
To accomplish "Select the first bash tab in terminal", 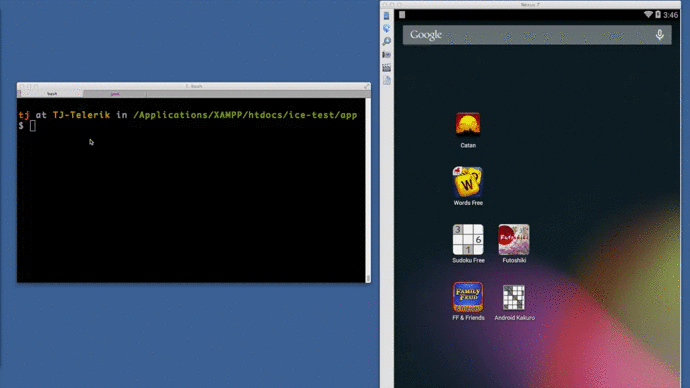I will click(x=52, y=94).
